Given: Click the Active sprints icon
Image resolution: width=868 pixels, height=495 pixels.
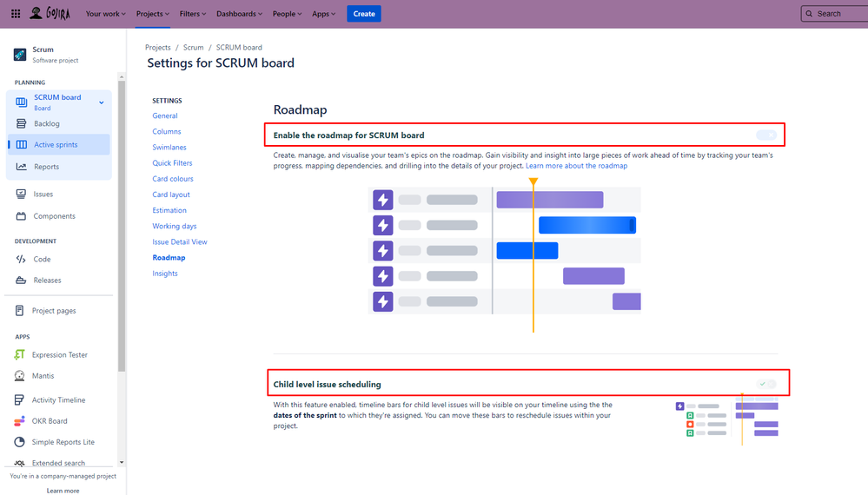Looking at the screenshot, I should click(x=22, y=145).
